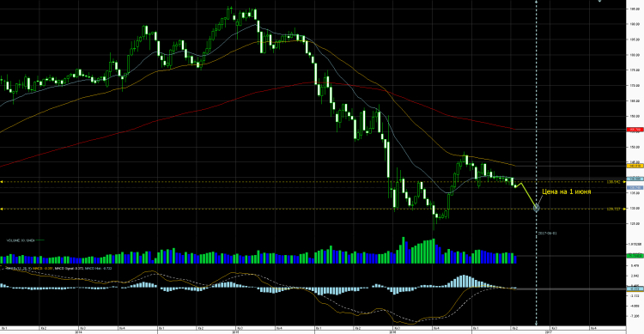Screen dimensions: 644x334
Task: Select the 129.727 horizontal level label
Action: coord(613,210)
